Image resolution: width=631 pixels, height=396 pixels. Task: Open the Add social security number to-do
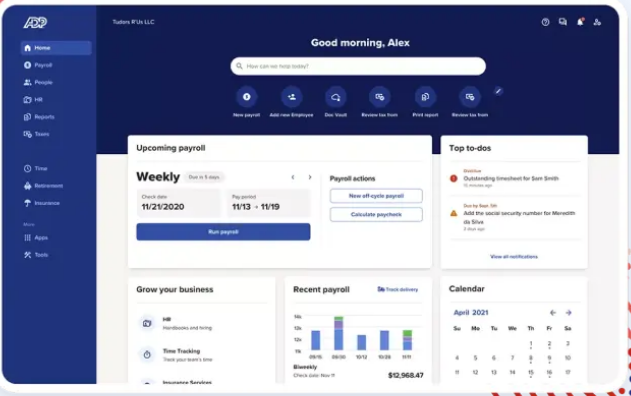pos(519,217)
